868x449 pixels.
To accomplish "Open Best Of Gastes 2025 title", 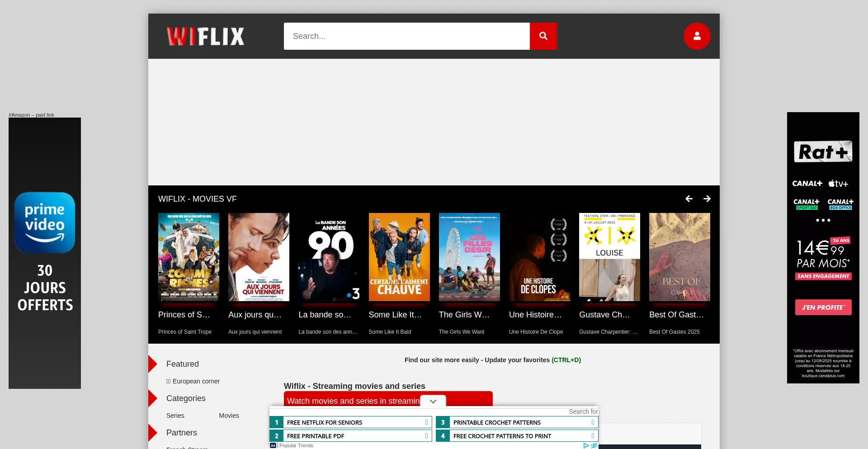I will 676,315.
